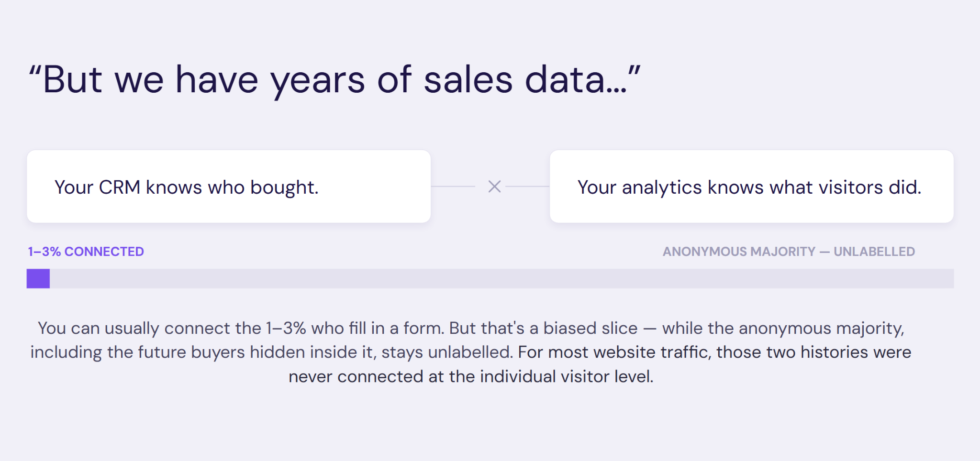Click the purple connected segment of the bar
980x461 pixels.
click(38, 278)
